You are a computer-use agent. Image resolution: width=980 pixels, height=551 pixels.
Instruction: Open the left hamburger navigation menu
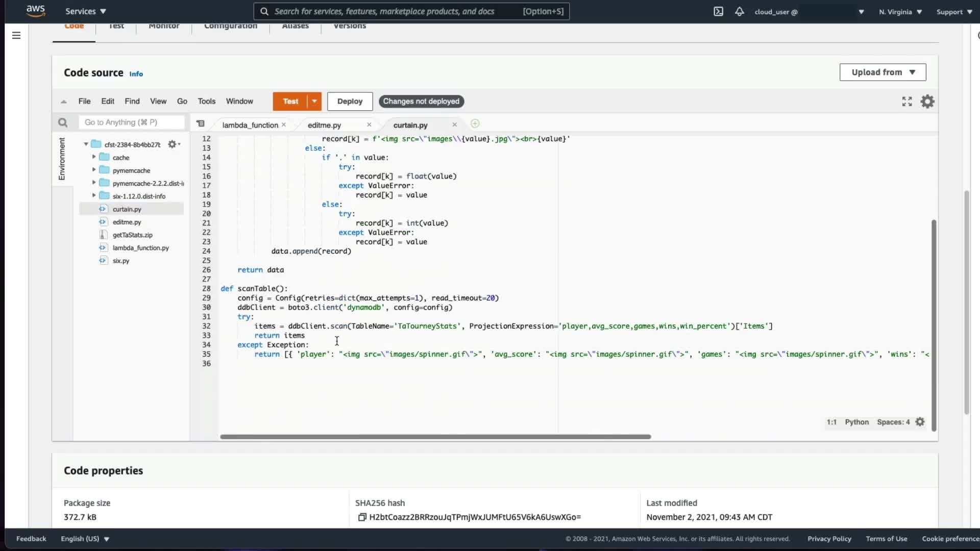tap(16, 35)
